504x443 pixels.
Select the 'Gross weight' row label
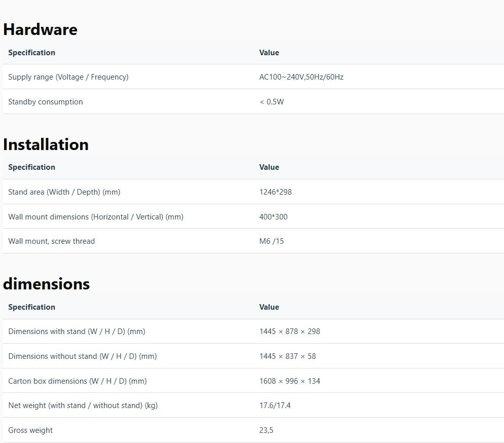pos(30,430)
